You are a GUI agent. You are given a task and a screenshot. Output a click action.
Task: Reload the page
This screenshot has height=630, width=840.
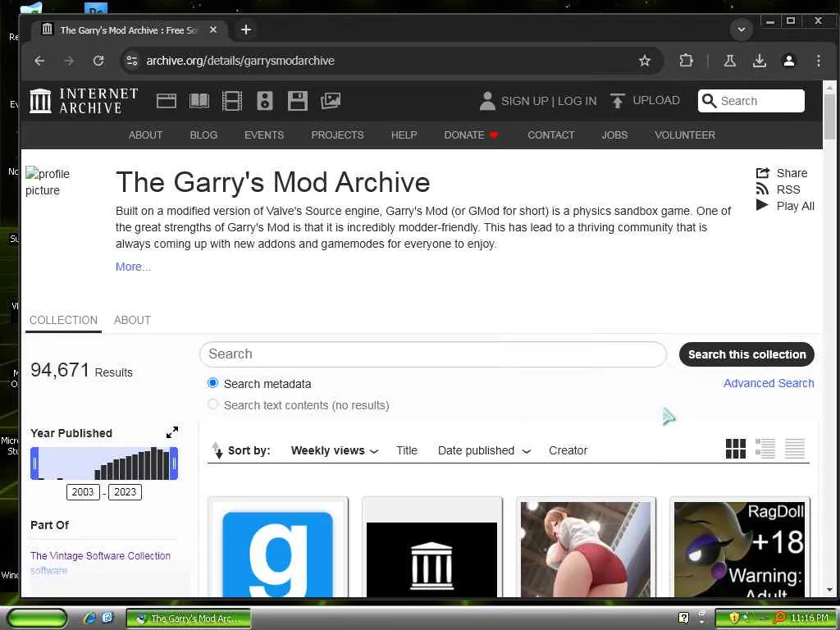98,61
